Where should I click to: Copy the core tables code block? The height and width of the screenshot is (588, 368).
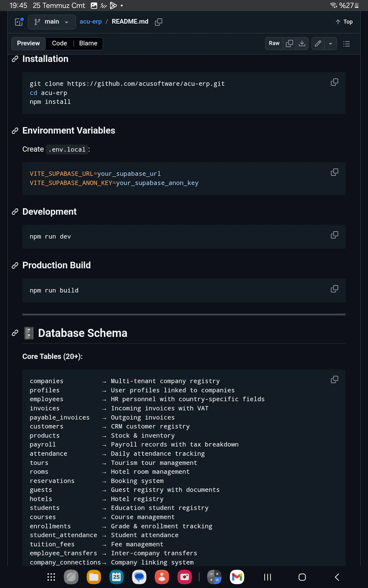click(x=334, y=379)
